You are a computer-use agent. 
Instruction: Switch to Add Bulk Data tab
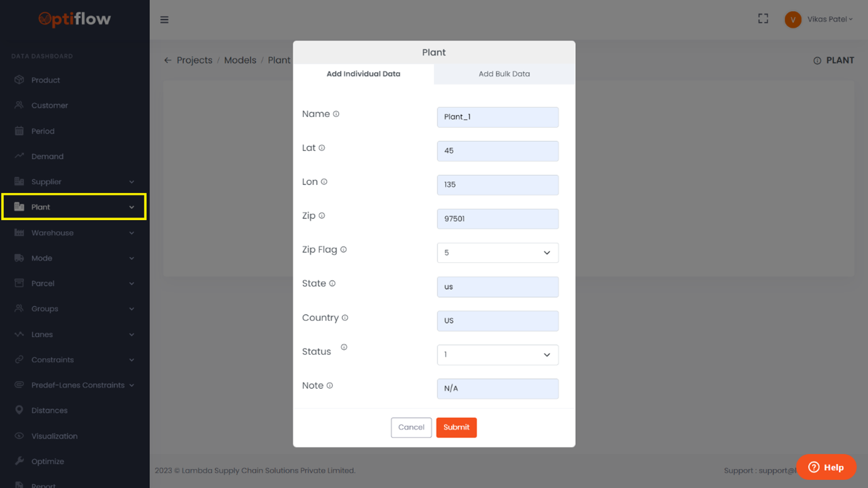click(504, 74)
